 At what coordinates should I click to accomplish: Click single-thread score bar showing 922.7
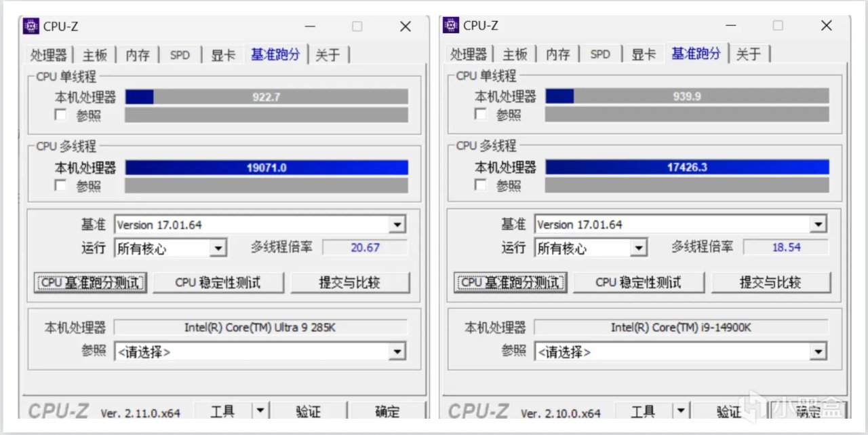coord(267,97)
